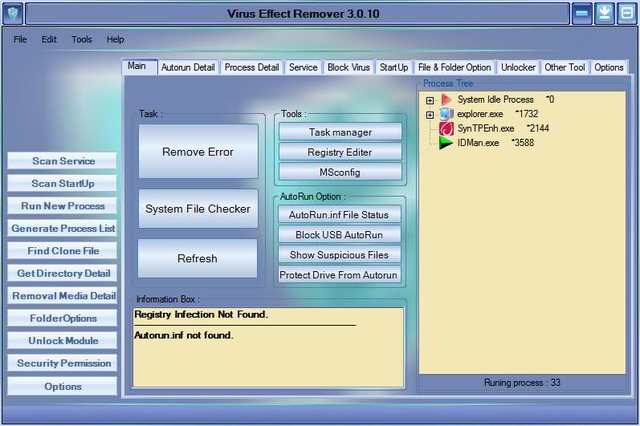Click the SynTPEnh.exe red icon
The height and width of the screenshot is (426, 640).
[x=446, y=128]
